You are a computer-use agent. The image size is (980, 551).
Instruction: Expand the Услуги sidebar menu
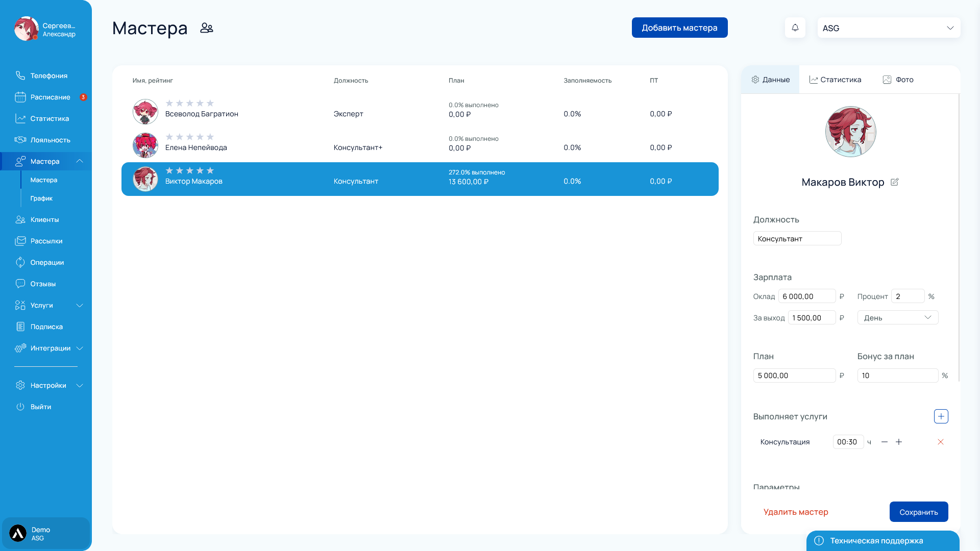[x=79, y=305]
